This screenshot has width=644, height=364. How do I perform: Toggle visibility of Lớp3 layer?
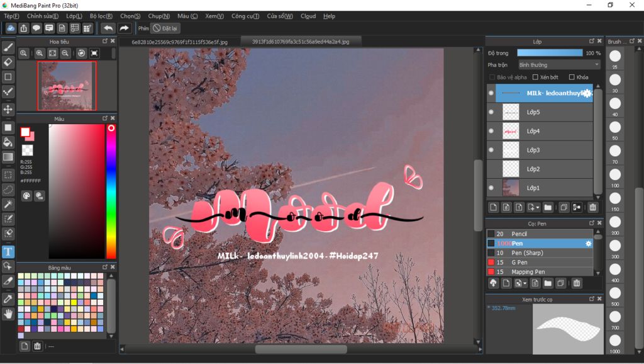coord(491,150)
